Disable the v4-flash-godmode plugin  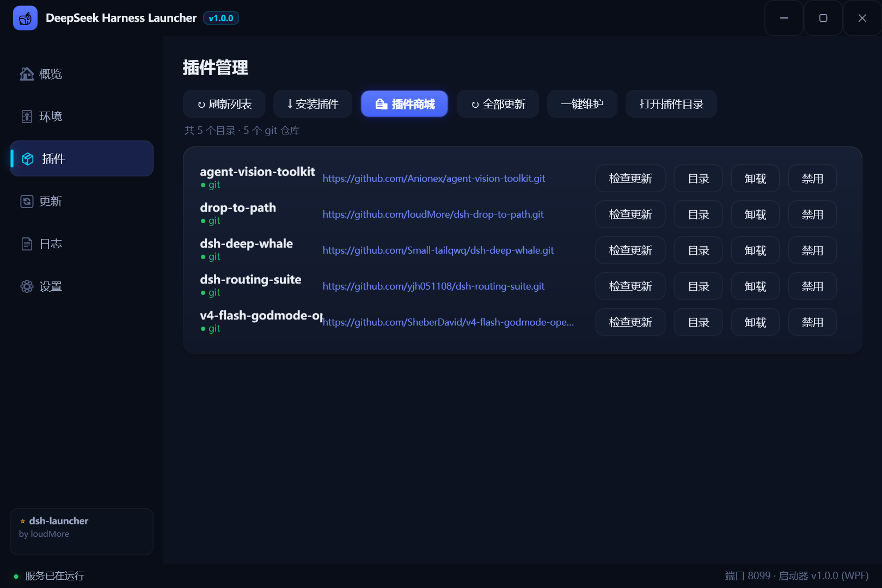pos(812,322)
